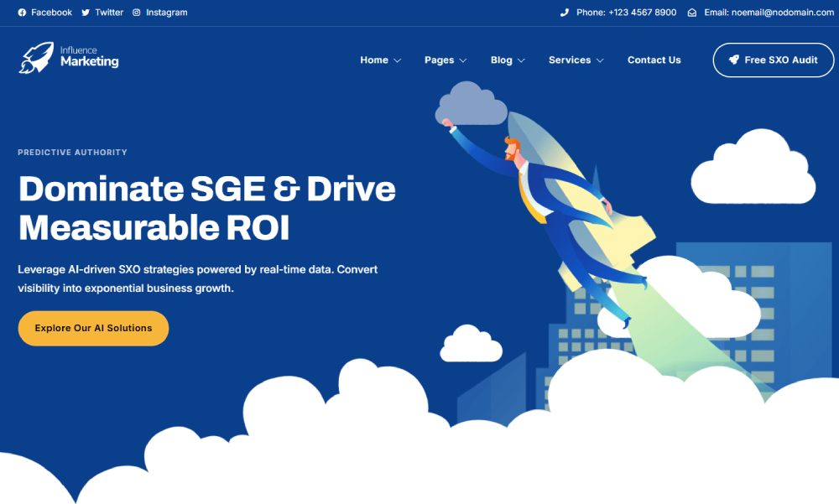This screenshot has width=839, height=504.
Task: Click the Facebook icon in top bar
Action: [x=22, y=13]
